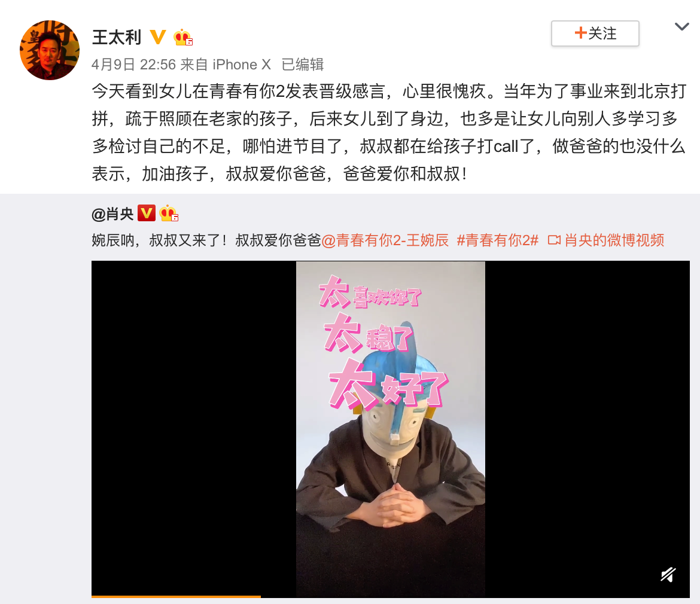Screen dimensions: 700x604
Task: Click the crown membership badge next to 王太利
Action: (x=182, y=37)
